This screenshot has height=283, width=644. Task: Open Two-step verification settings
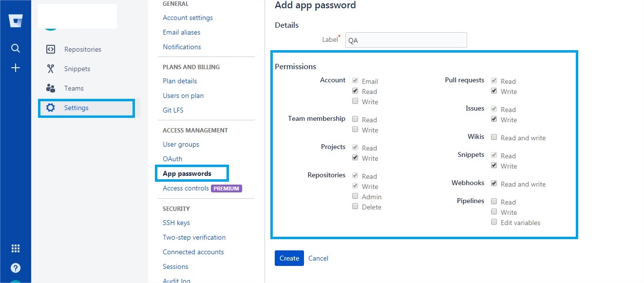pyautogui.click(x=194, y=237)
